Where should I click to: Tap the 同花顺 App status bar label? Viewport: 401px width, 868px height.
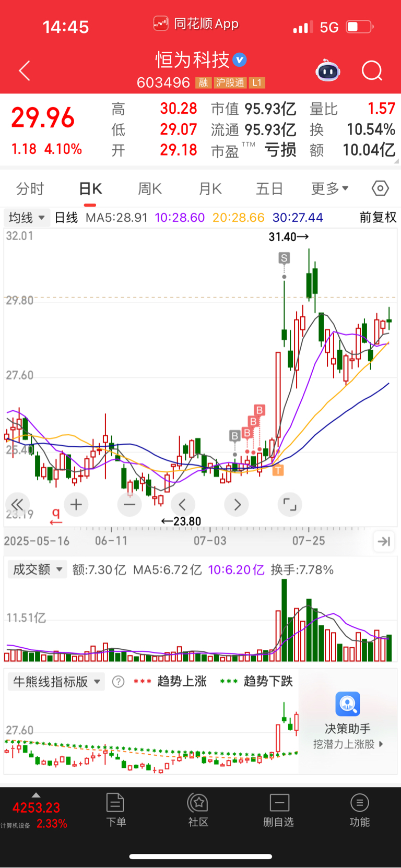tap(196, 24)
